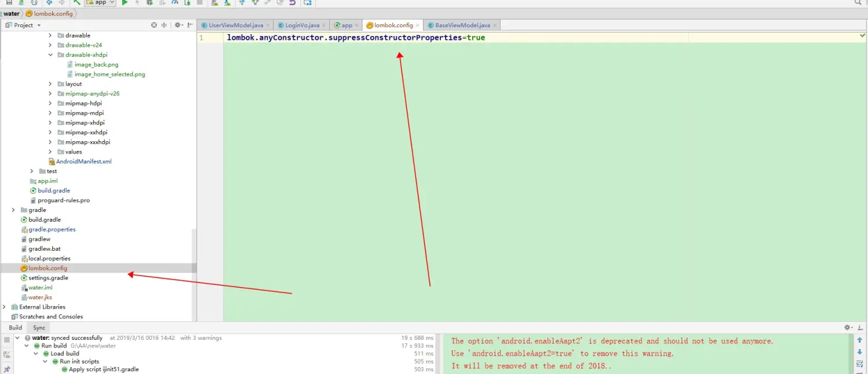Select AndroidManifest.xml in project tree
The width and height of the screenshot is (868, 374).
[x=83, y=162]
